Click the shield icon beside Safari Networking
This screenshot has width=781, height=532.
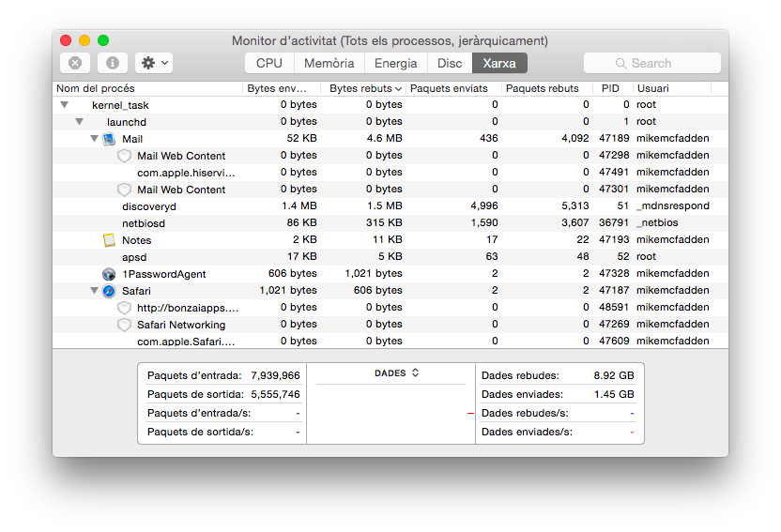124,325
